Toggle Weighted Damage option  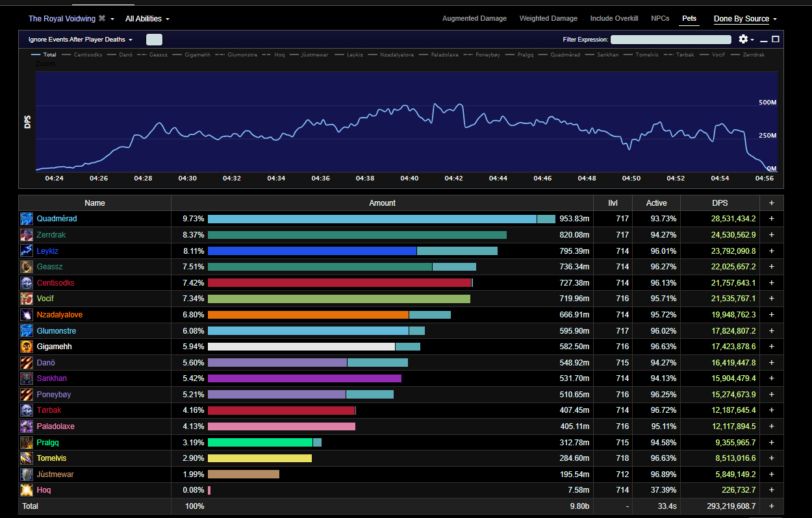point(548,18)
